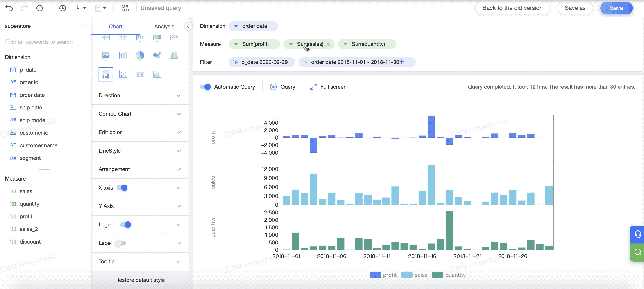
Task: Select the sales_2 measure field
Action: coord(29,229)
